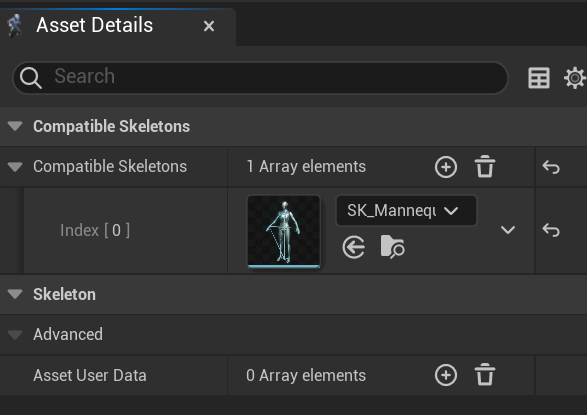Close the Asset Details tab

coord(209,26)
